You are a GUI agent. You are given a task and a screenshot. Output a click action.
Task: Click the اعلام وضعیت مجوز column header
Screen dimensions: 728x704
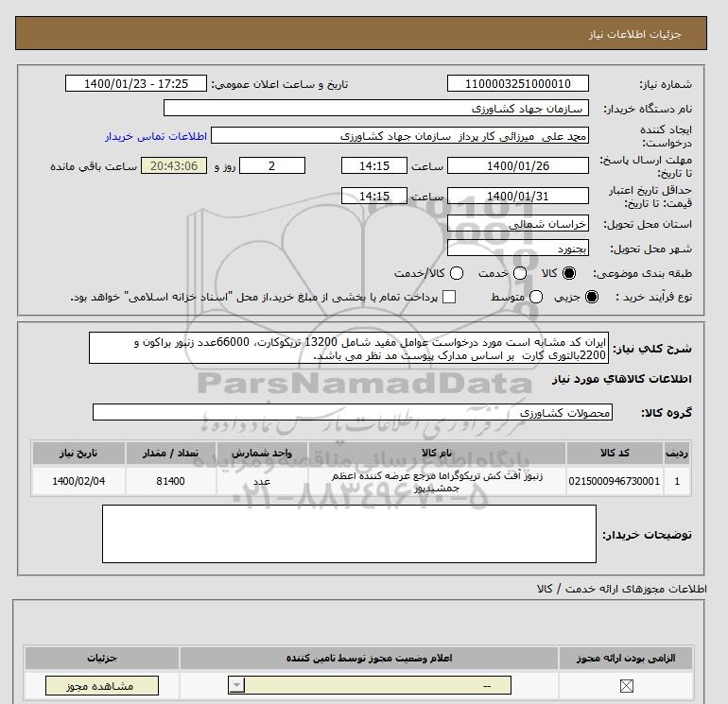click(x=369, y=658)
